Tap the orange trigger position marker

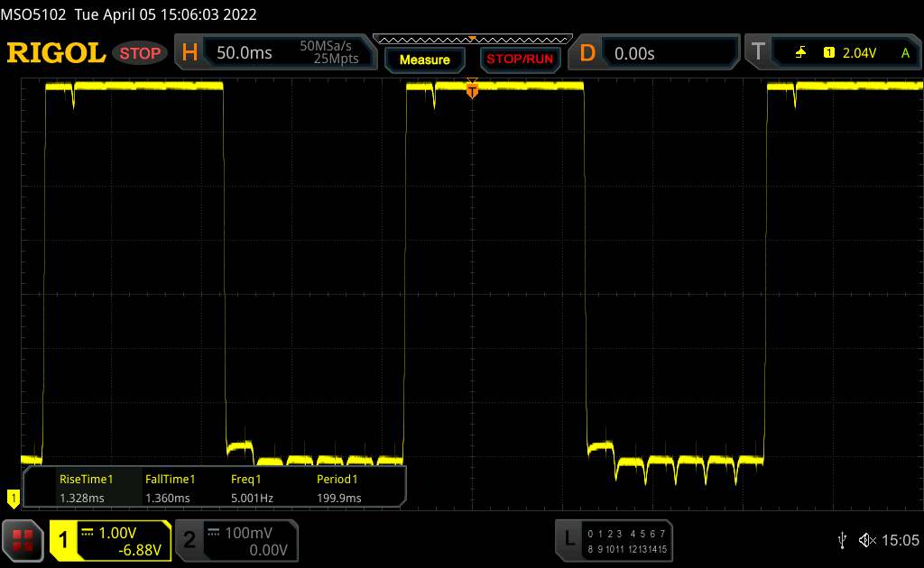472,90
